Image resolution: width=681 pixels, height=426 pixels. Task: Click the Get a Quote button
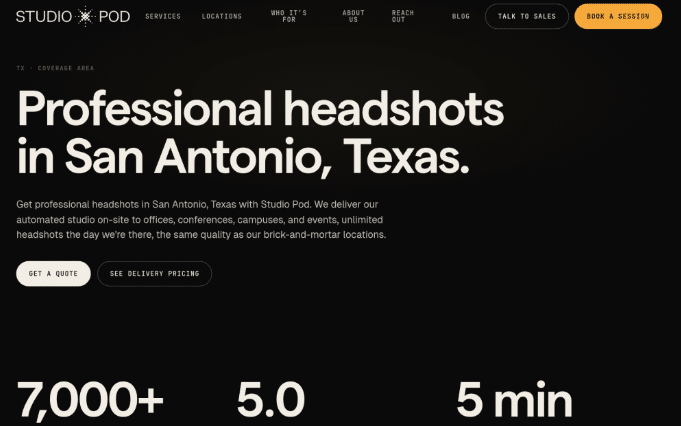tap(53, 274)
